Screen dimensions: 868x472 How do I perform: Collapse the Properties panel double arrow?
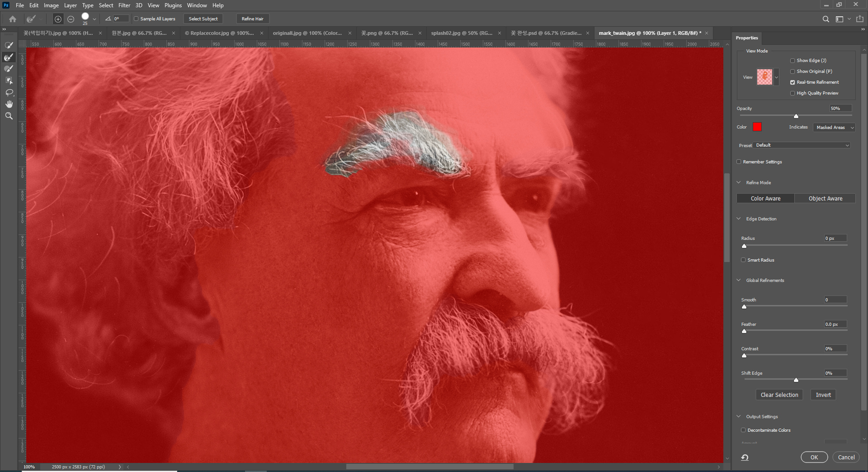coord(863,29)
